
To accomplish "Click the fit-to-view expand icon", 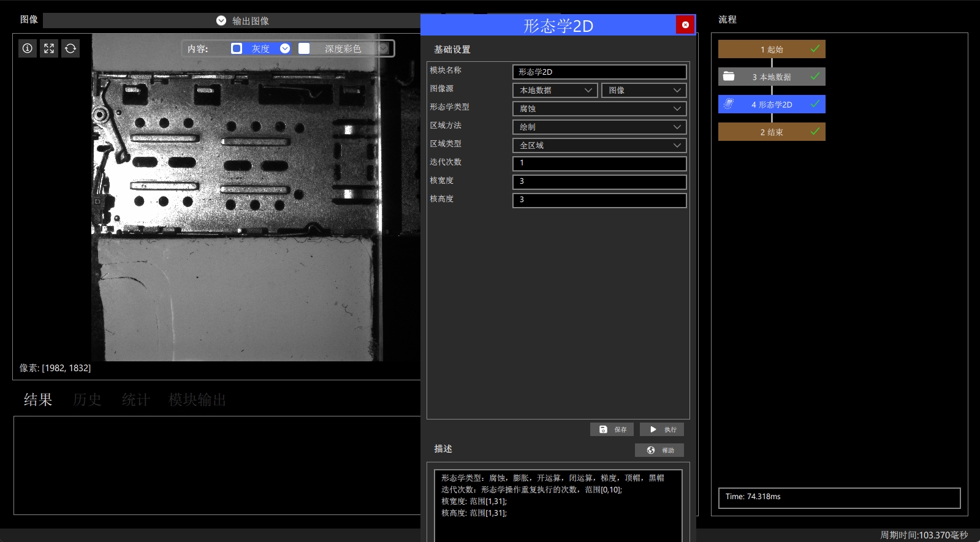I will 49,48.
